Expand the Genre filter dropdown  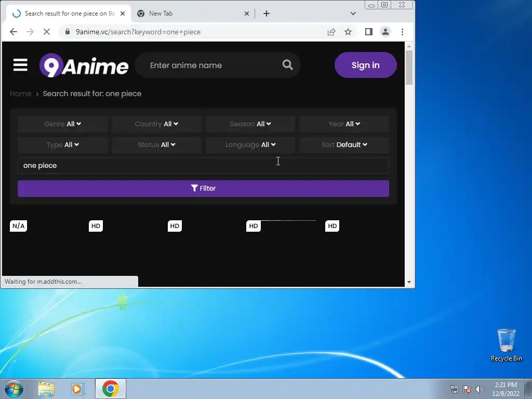pyautogui.click(x=63, y=124)
